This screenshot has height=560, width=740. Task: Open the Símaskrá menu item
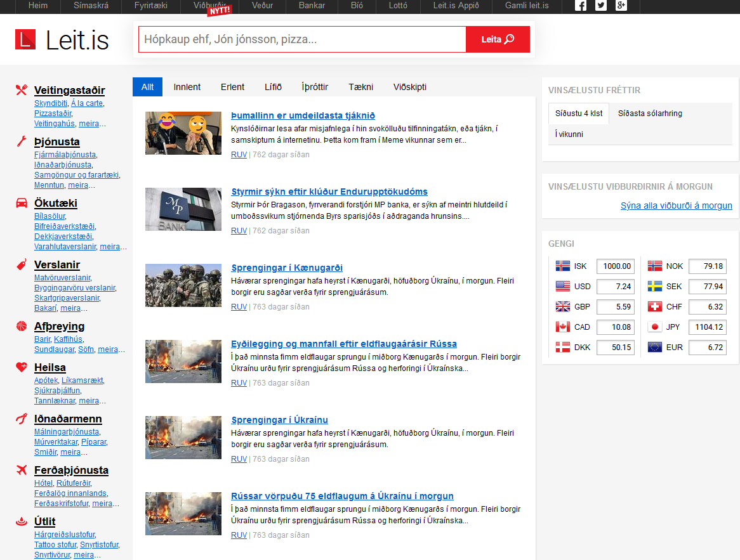click(91, 6)
